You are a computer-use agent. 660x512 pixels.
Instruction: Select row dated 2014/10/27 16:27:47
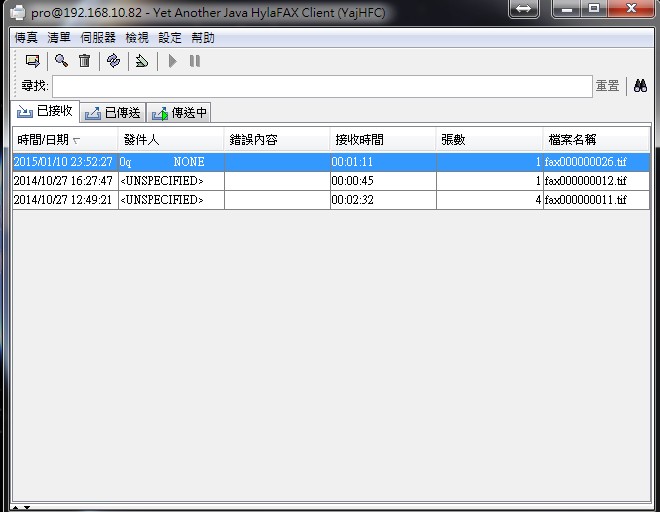tap(331, 181)
